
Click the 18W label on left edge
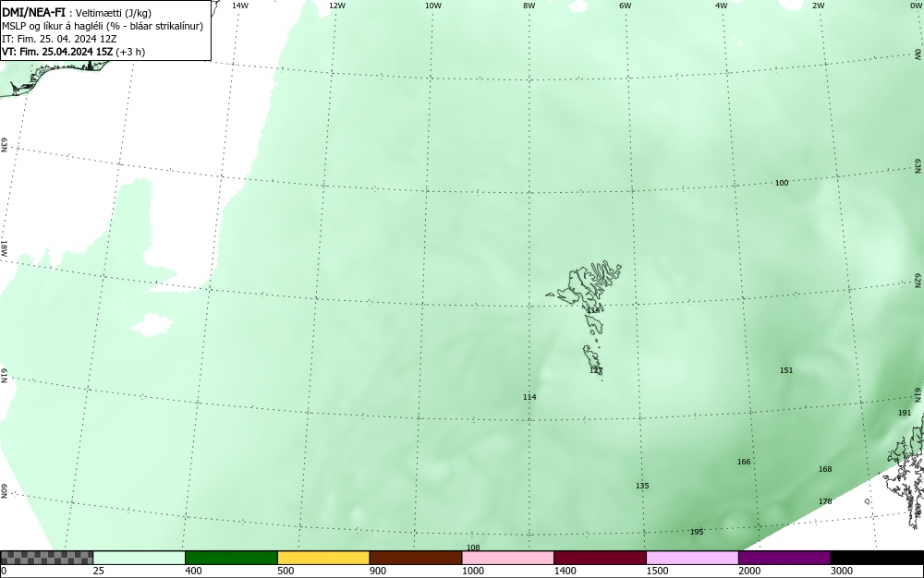(x=4, y=247)
